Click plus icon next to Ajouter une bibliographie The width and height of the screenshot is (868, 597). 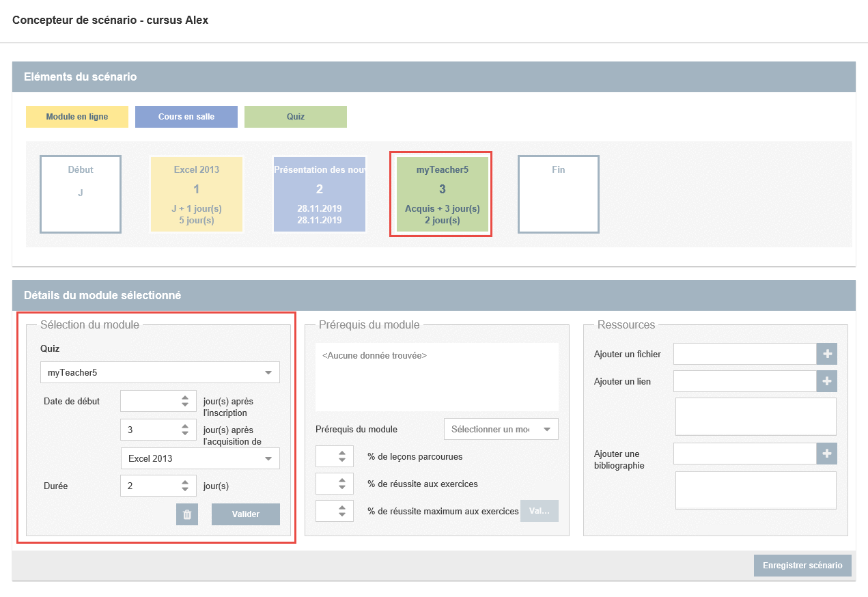[x=827, y=454]
